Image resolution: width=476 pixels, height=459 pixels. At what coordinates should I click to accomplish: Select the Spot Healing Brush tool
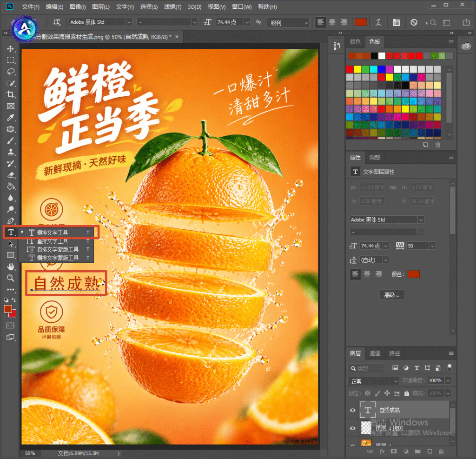tap(11, 129)
